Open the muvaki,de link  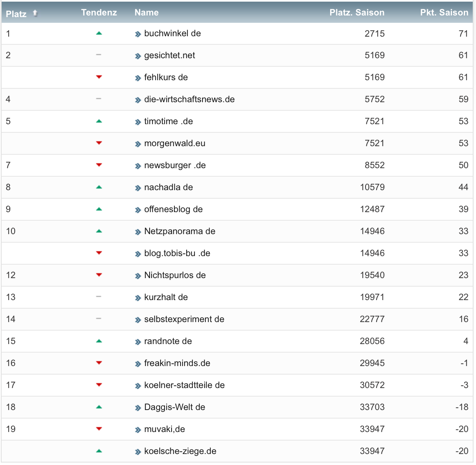point(164,429)
